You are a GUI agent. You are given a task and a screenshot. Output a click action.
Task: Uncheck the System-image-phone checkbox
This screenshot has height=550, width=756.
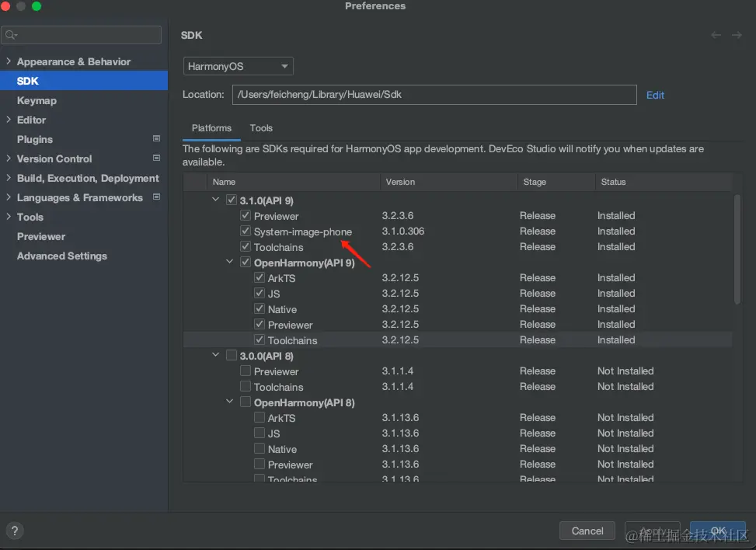tap(246, 231)
